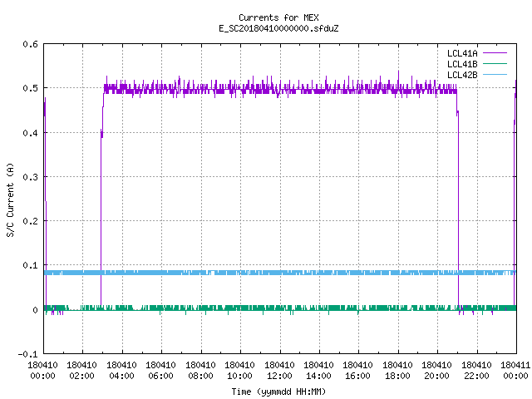Screen dimensions: 532x399
Task: Select the LCL41B legend label
Action: (462, 64)
